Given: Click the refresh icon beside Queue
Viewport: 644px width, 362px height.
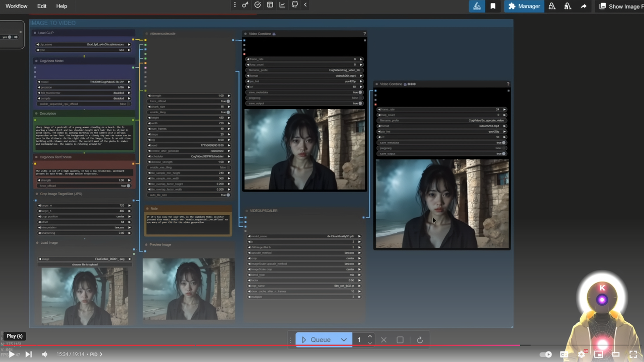Looking at the screenshot, I should (420, 340).
